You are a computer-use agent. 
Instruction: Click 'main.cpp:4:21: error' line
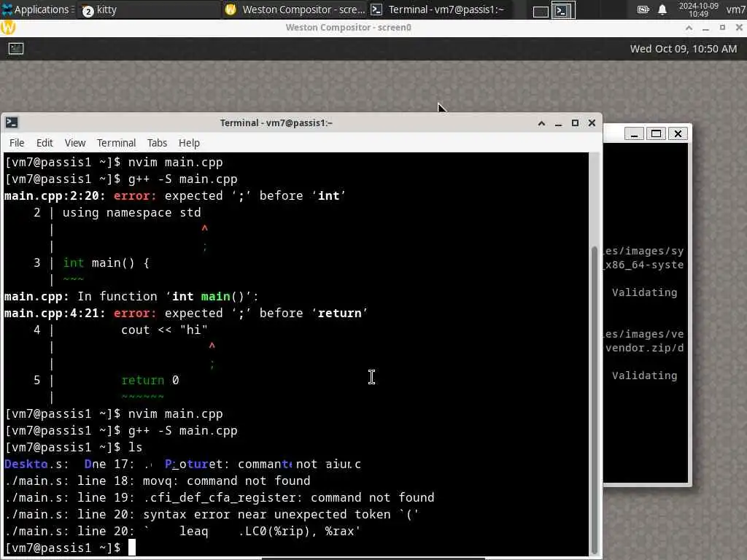(x=186, y=313)
